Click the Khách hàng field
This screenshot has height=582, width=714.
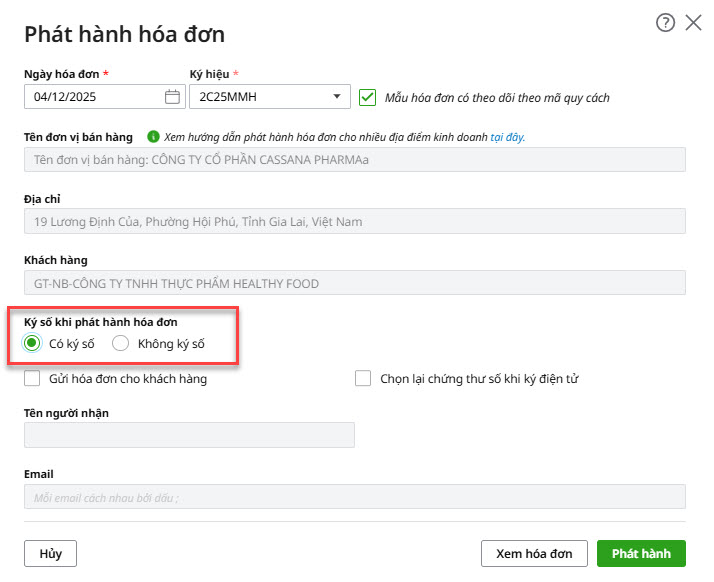pyautogui.click(x=354, y=284)
